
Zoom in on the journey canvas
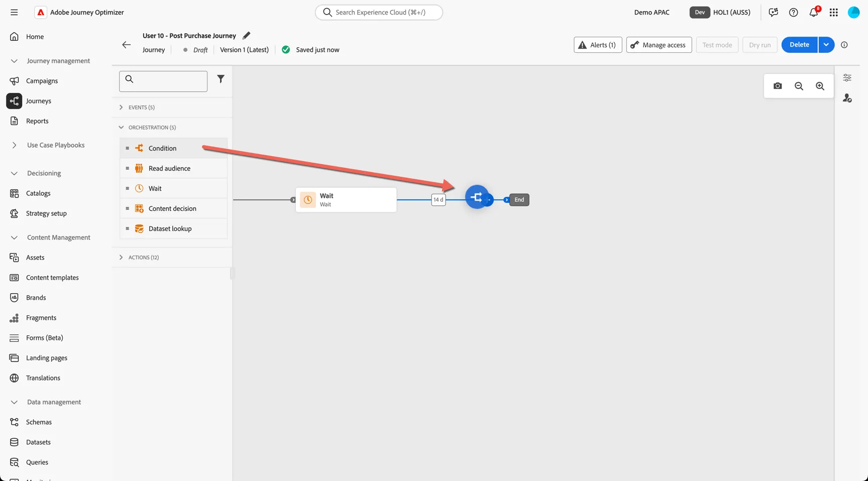820,86
